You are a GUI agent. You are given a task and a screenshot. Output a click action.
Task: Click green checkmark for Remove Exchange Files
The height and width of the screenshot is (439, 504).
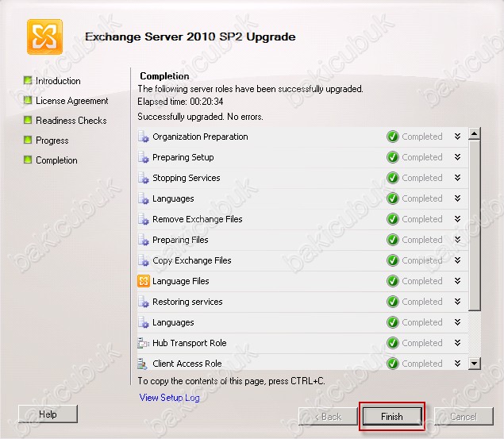[x=392, y=219]
